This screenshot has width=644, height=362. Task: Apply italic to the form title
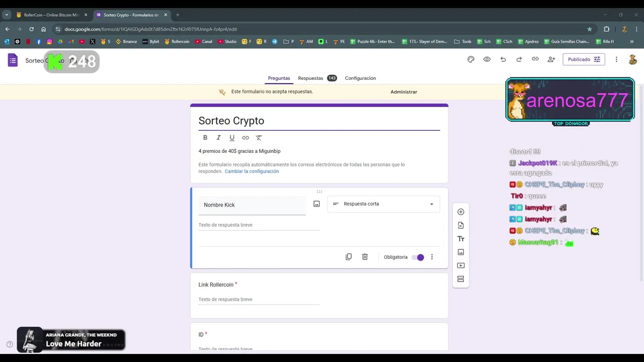point(218,138)
